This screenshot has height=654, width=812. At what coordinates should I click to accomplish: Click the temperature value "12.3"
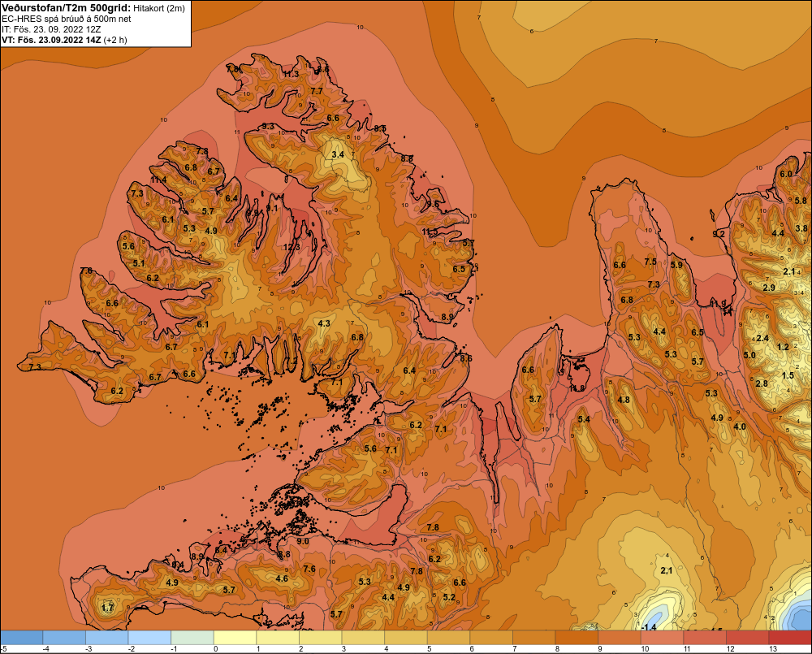click(292, 247)
